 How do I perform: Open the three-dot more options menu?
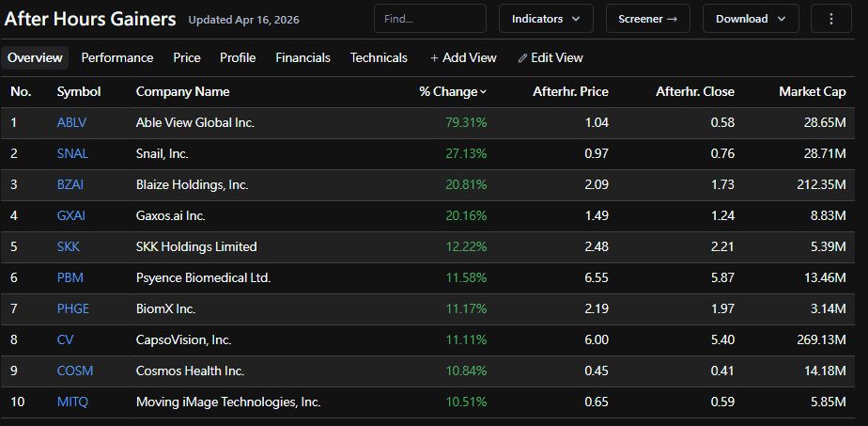(831, 19)
